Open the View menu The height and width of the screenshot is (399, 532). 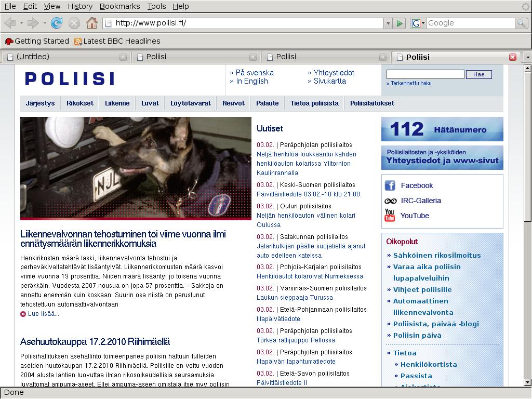tap(52, 6)
